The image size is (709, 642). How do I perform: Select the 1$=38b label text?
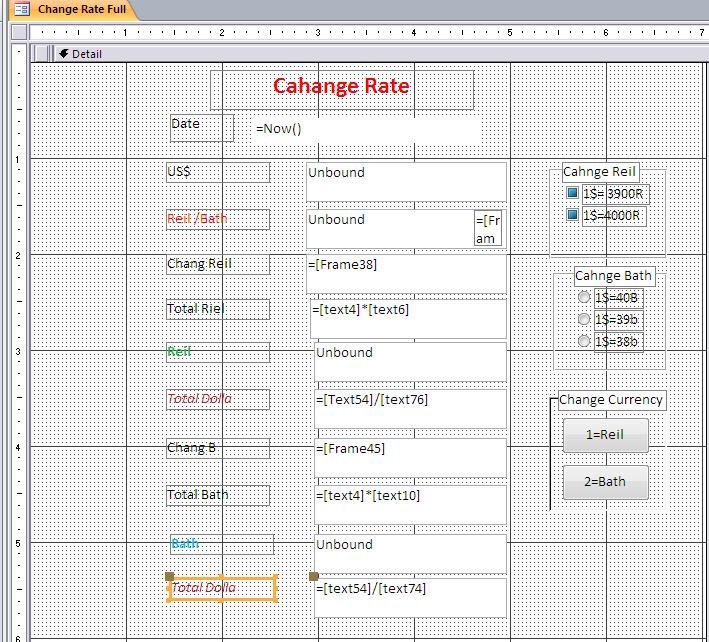[x=618, y=341]
